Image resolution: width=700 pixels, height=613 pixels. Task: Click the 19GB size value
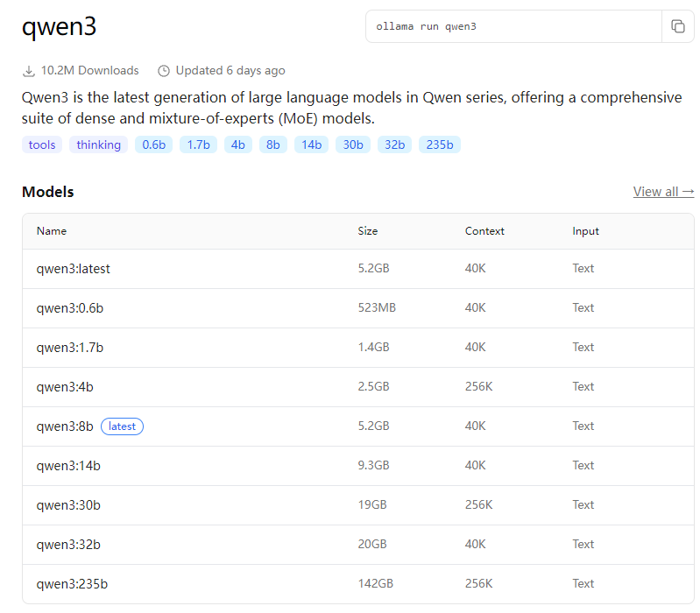coord(372,504)
